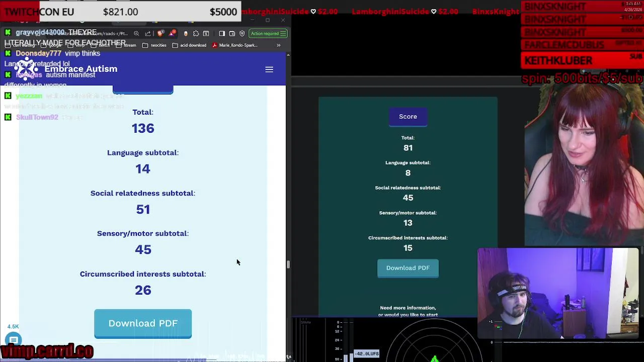Screen dimensions: 644x362
Task: Select Circumscribed interests value 15 in right window
Action: click(x=408, y=248)
